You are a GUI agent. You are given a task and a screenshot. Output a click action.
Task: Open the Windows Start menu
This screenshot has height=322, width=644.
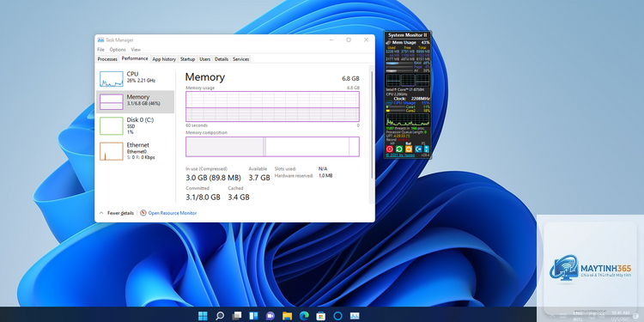tap(203, 315)
